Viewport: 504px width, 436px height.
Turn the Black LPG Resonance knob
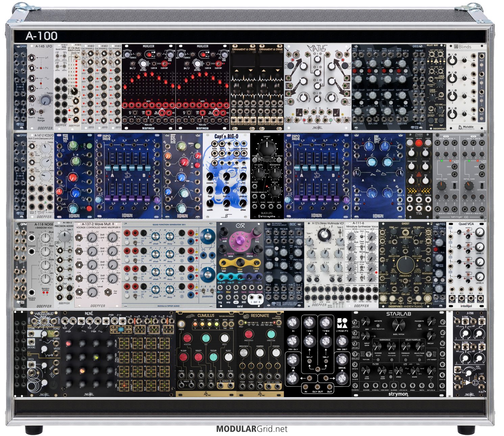pyautogui.click(x=275, y=173)
